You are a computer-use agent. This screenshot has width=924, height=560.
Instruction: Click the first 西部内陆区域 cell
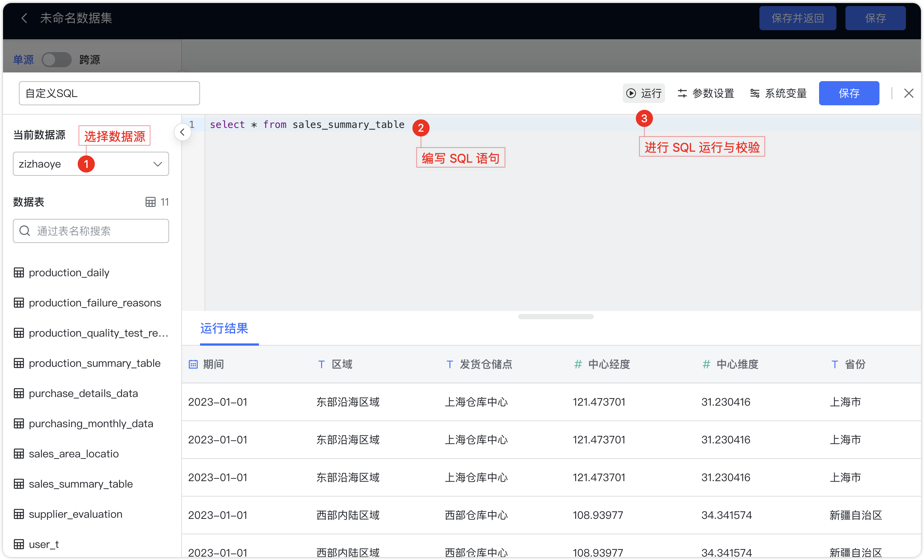[348, 515]
